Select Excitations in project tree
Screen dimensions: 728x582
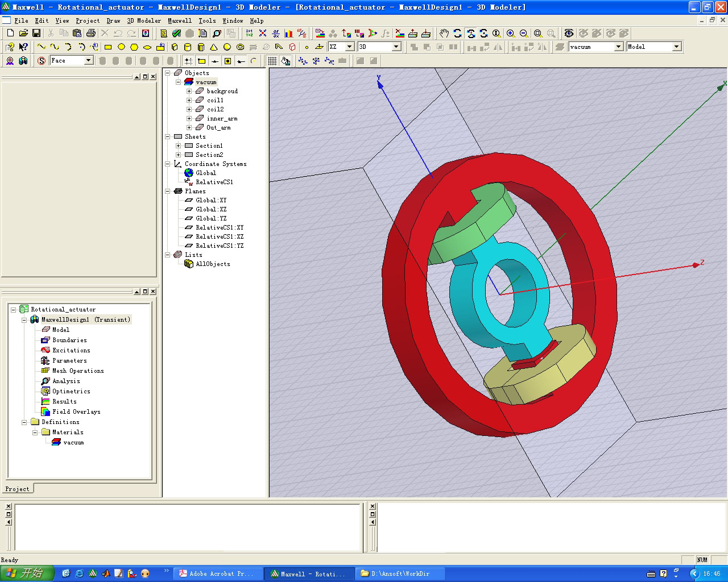pos(71,350)
